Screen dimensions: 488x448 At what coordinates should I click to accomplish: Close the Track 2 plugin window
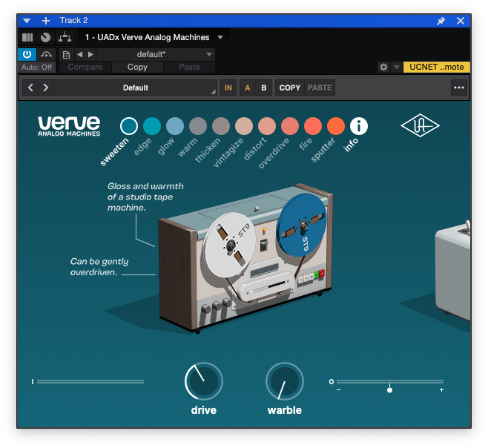pyautogui.click(x=461, y=21)
